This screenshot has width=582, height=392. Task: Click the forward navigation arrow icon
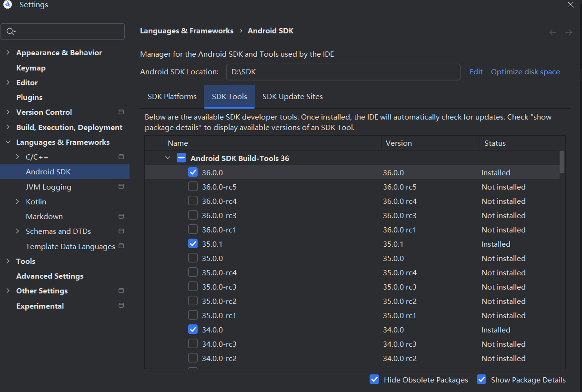click(568, 32)
